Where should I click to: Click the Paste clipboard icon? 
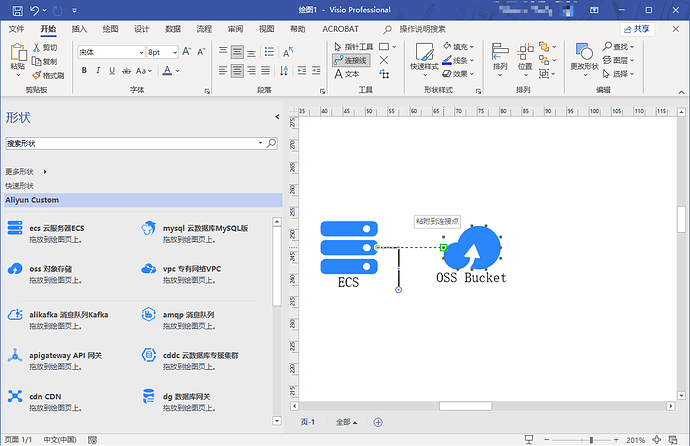18,52
